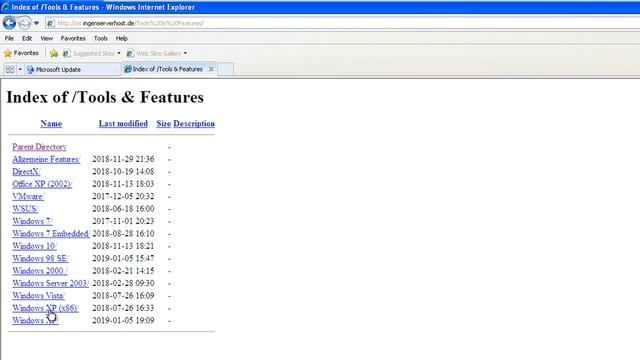Click date 2018-11-29 21:36 text

click(123, 159)
